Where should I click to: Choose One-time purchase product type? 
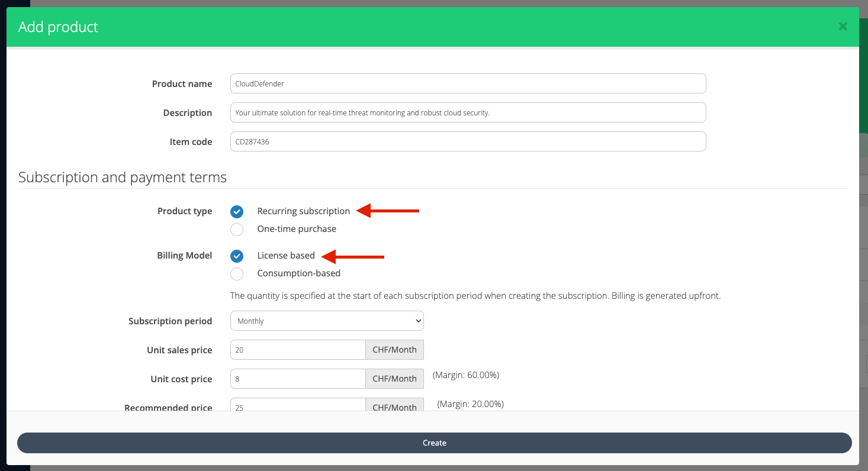tap(237, 230)
